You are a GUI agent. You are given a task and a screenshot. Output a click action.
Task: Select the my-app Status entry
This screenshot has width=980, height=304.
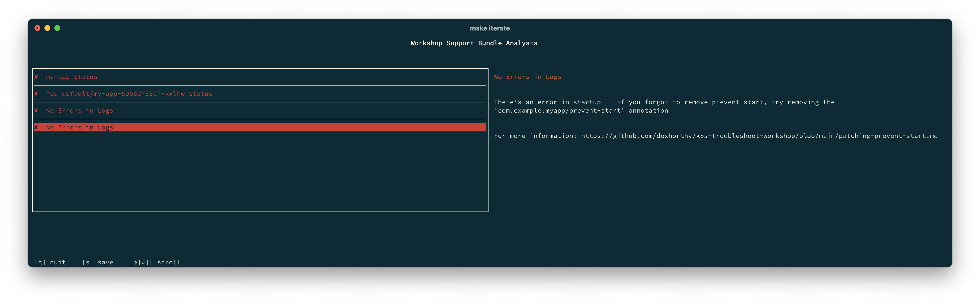72,77
